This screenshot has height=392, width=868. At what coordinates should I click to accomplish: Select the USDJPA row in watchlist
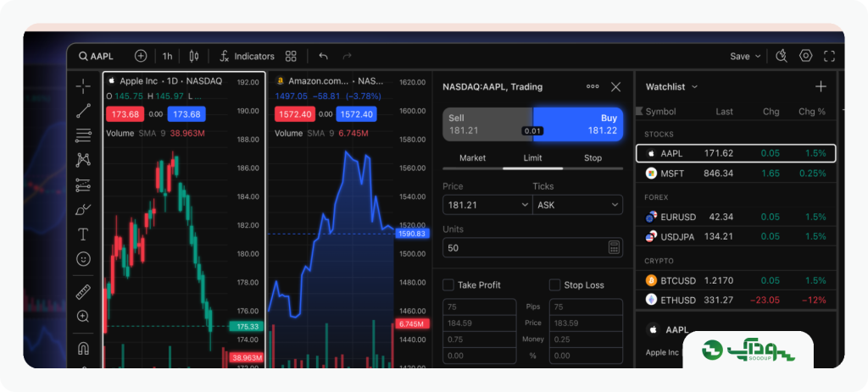tap(736, 236)
